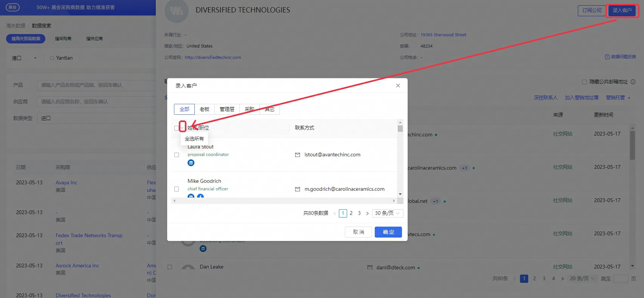
Task: Go to previous page in background contact list
Action: tap(514, 279)
